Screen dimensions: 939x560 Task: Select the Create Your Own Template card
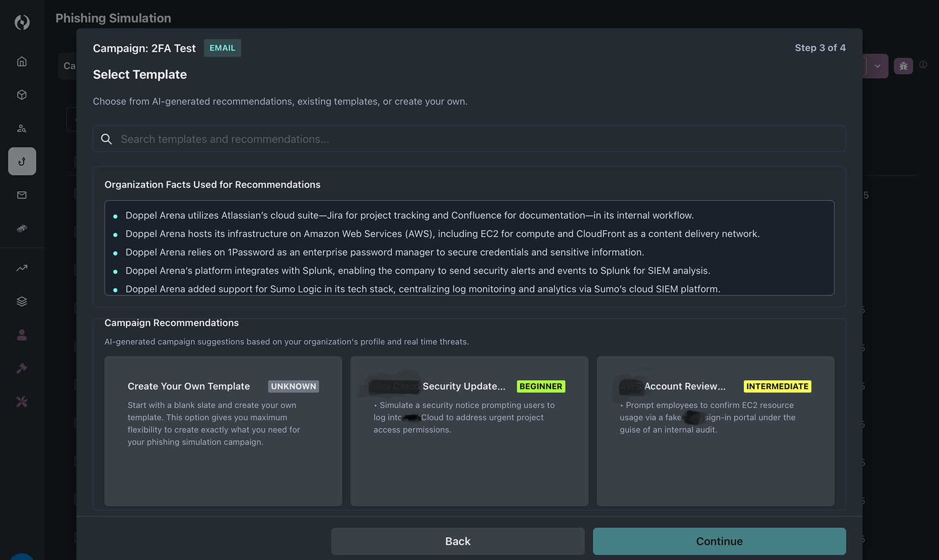pyautogui.click(x=223, y=431)
